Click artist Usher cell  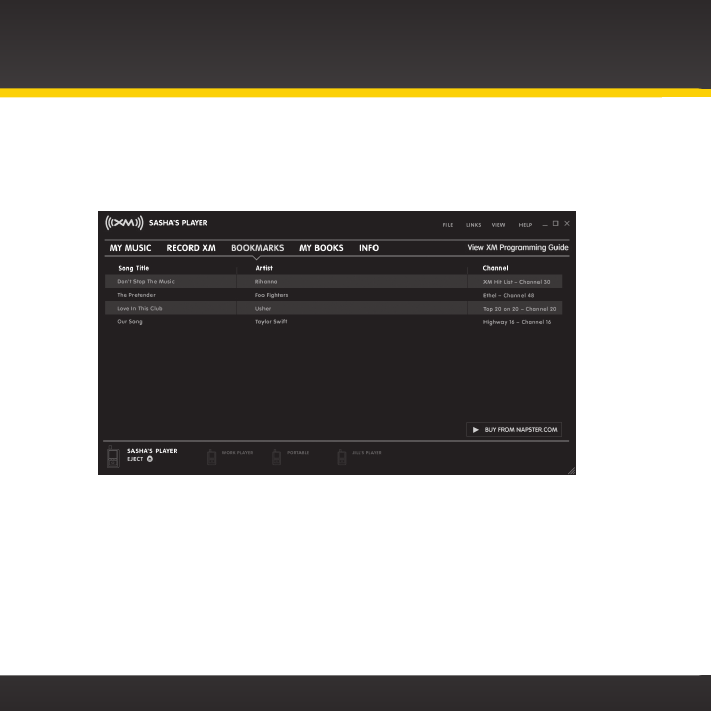263,308
